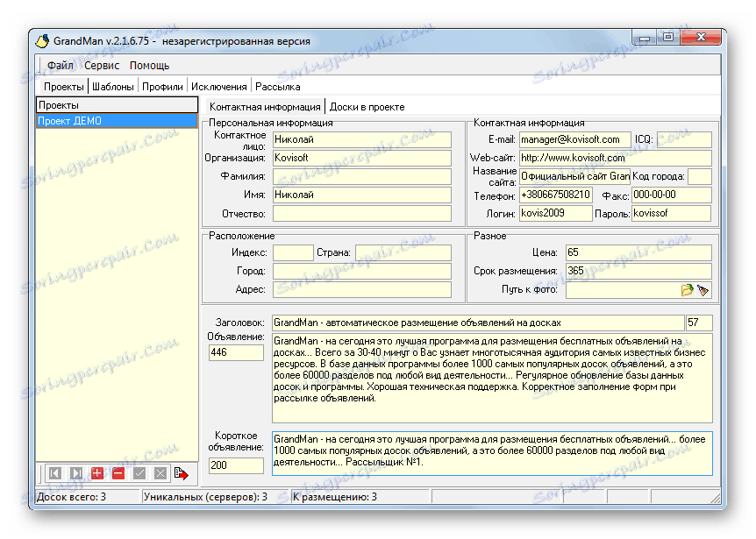
Task: Click the Заголовок headline field
Action: click(x=478, y=323)
